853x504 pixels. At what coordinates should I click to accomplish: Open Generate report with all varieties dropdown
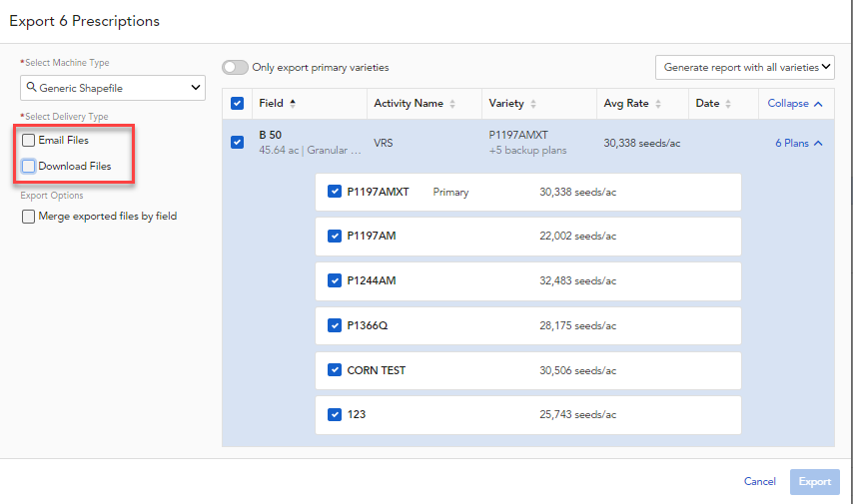pyautogui.click(x=744, y=68)
